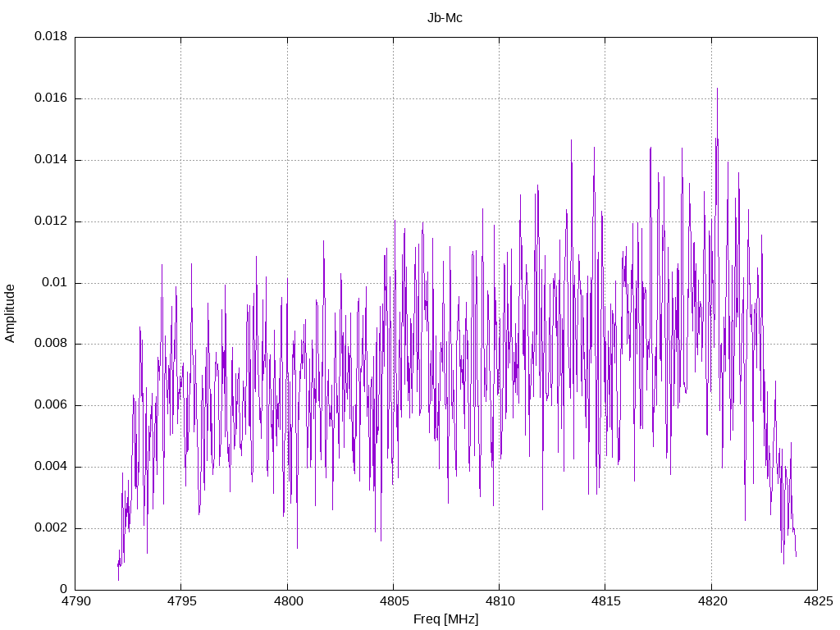840x630 pixels.
Task: Click the y-axis tick label 0.014
Action: [51, 160]
